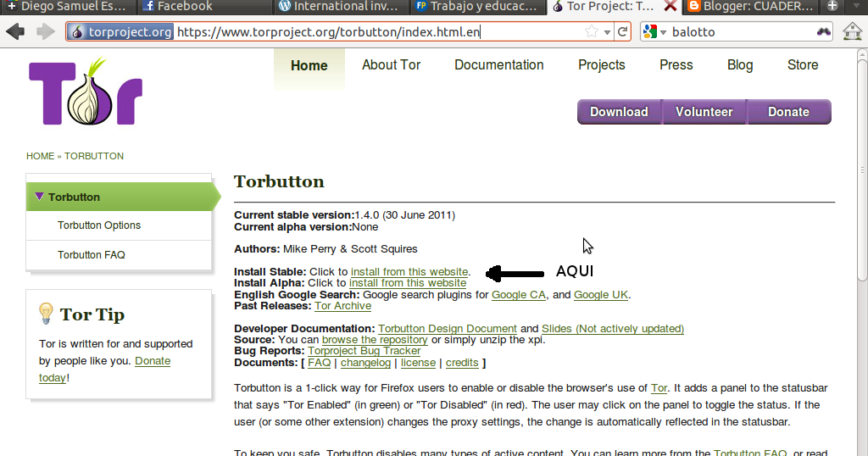The width and height of the screenshot is (868, 456).
Task: Click the HOME breadcrumb link
Action: (x=41, y=156)
